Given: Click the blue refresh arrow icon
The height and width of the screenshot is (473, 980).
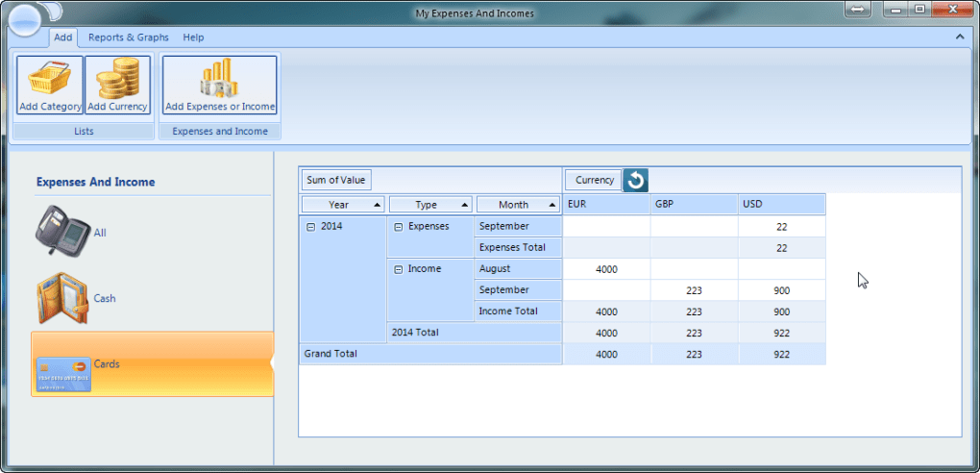Looking at the screenshot, I should point(635,180).
